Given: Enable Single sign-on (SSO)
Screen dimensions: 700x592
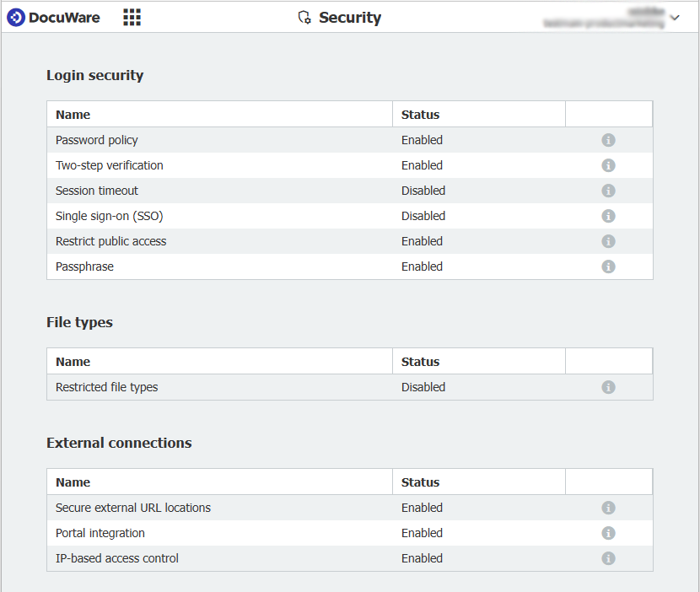Looking at the screenshot, I should point(423,216).
